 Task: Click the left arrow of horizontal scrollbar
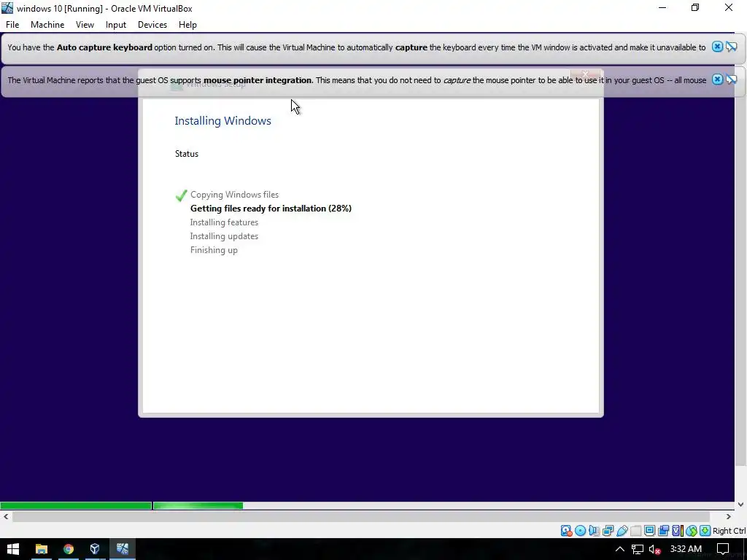[6, 517]
